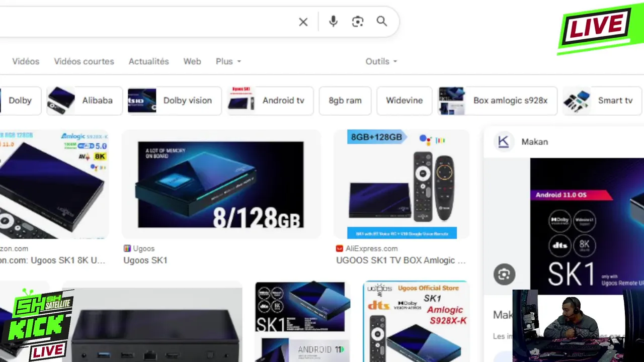The image size is (644, 362).
Task: Search inside image with Lens button
Action: click(x=504, y=275)
